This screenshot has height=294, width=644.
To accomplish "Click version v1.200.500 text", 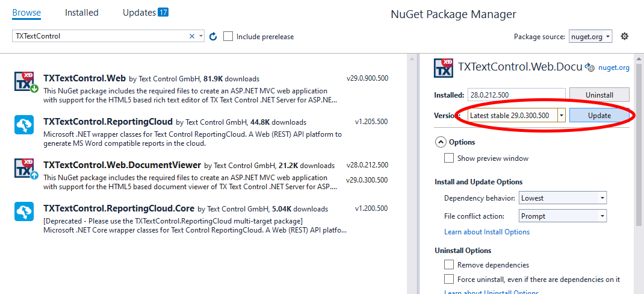I will tap(371, 208).
